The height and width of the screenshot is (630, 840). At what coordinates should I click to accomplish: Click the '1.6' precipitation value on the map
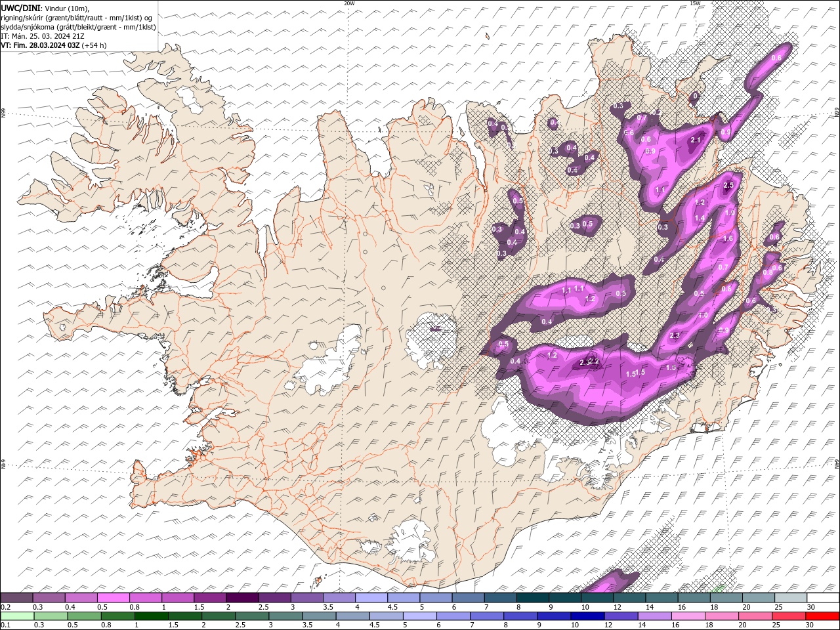[x=728, y=239]
